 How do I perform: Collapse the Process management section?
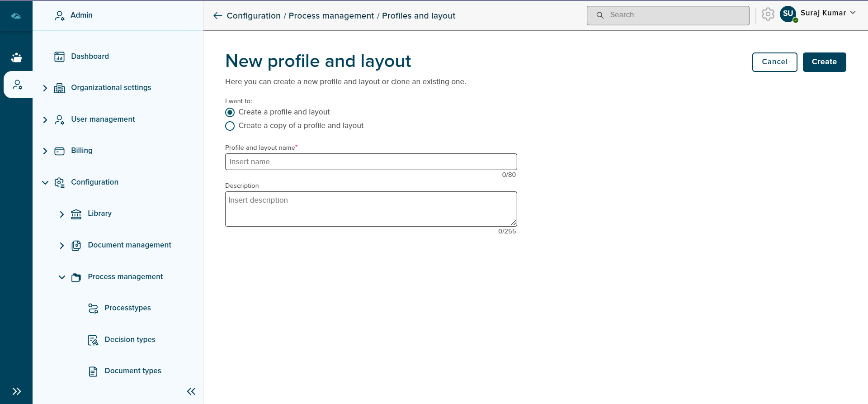62,277
